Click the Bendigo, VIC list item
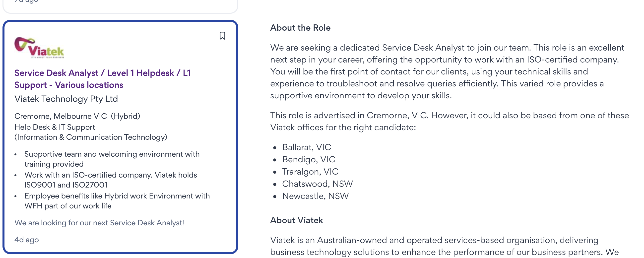This screenshot has width=644, height=258. [309, 159]
